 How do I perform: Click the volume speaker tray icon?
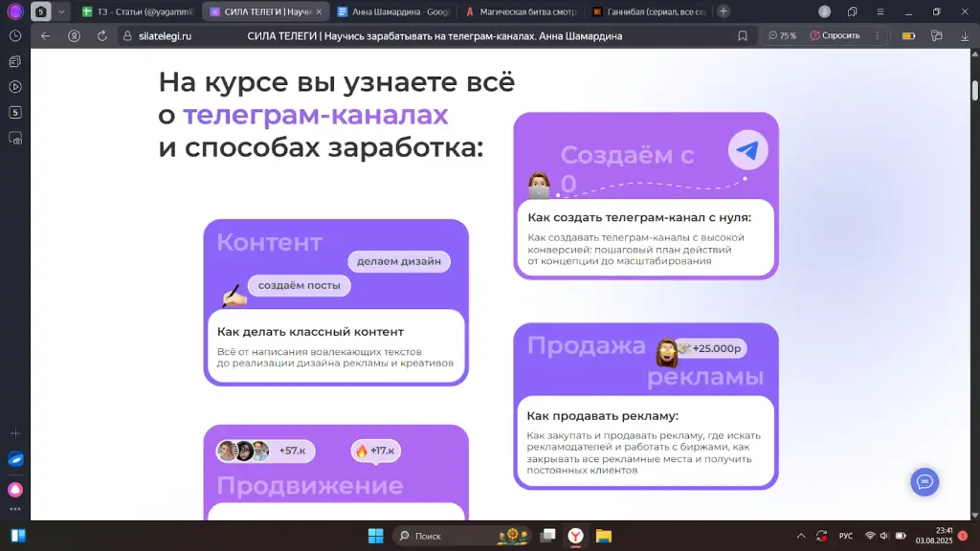(x=884, y=536)
